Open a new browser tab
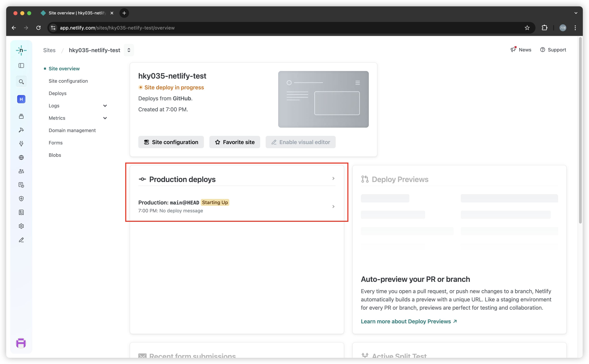Viewport: 589px width, 364px height. tap(124, 13)
